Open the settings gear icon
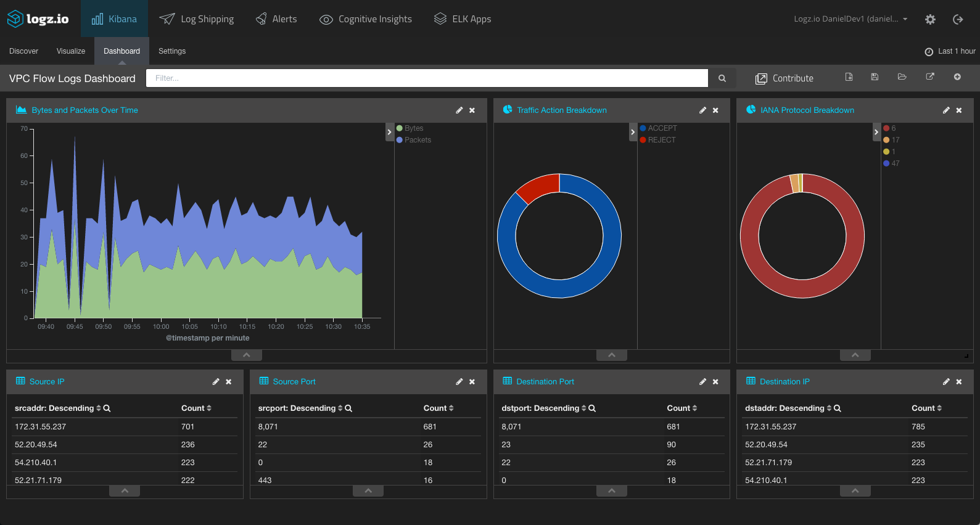The height and width of the screenshot is (525, 980). [x=930, y=19]
